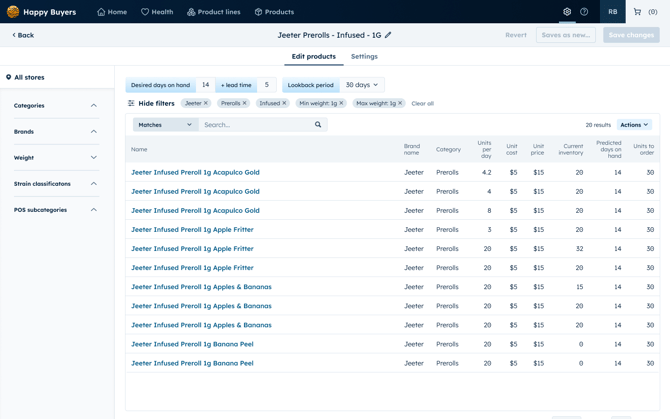Screen dimensions: 670x419
Task: Open Product lines in top navigation
Action: [213, 12]
